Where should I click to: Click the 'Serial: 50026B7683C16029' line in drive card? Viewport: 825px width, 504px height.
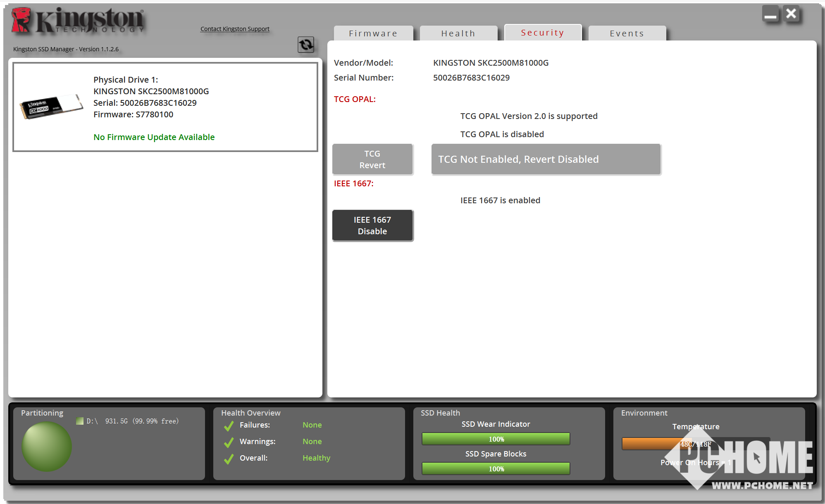coord(145,103)
